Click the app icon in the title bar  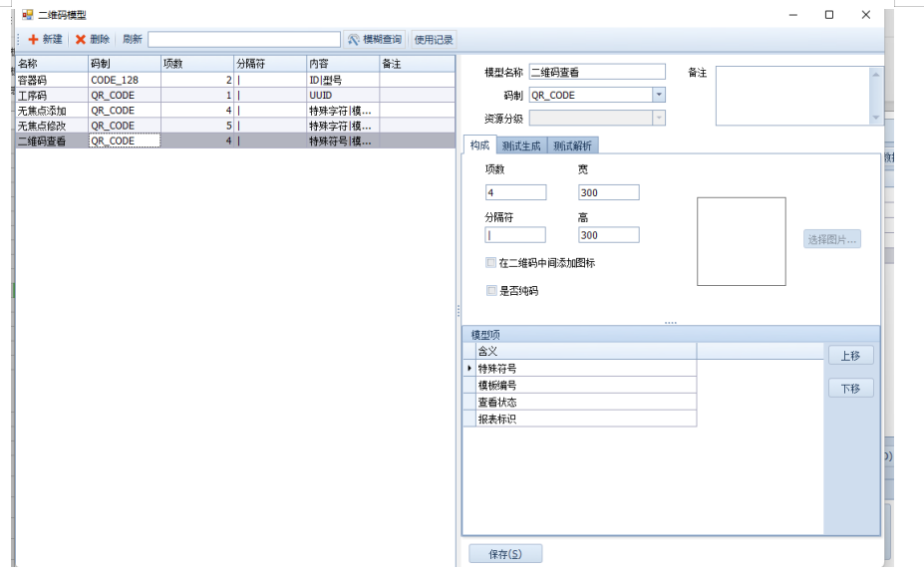click(27, 14)
